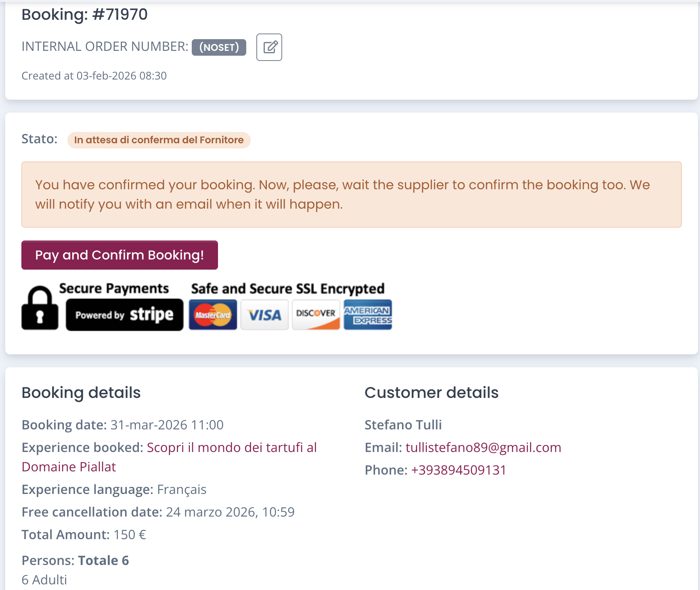Click the Customer details heading
Viewport: 700px width, 590px height.
[x=432, y=393]
